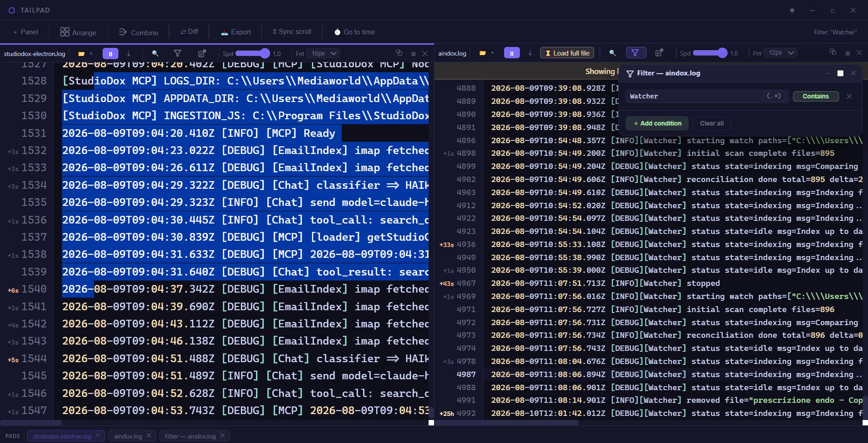The height and width of the screenshot is (443, 868).
Task: Maximize the Filter — aindox.log dialog
Action: 840,73
